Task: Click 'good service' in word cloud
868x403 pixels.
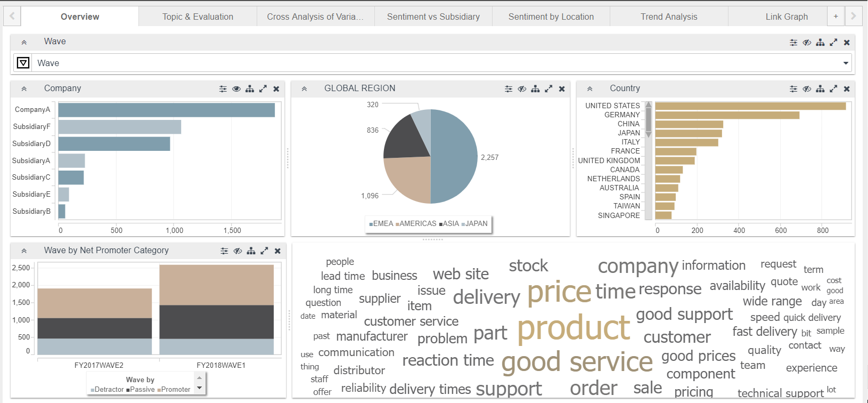Action: click(577, 362)
